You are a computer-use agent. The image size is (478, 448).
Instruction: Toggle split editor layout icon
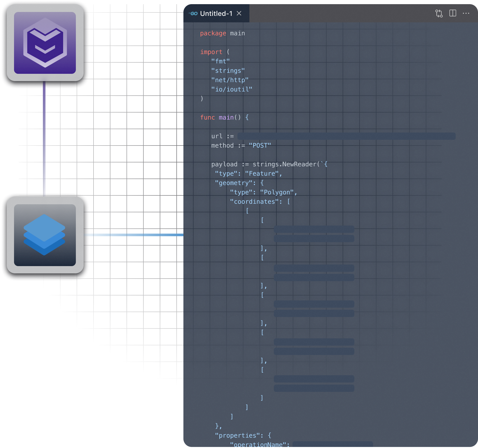tap(453, 13)
